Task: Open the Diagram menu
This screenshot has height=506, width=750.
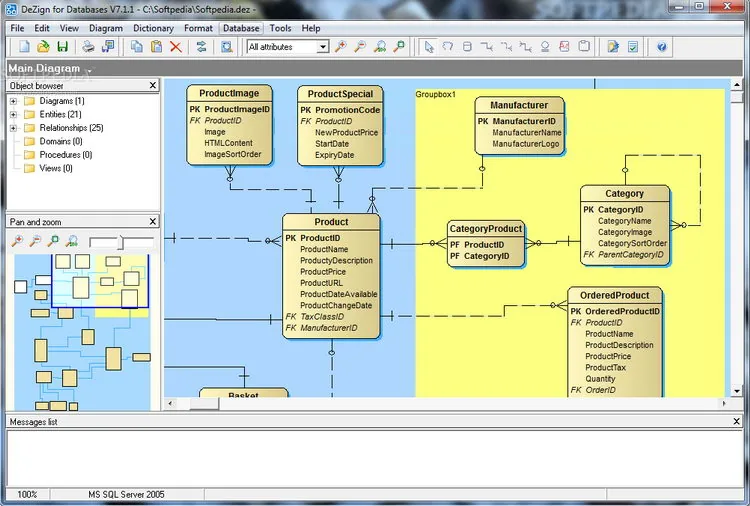Action: pyautogui.click(x=106, y=28)
